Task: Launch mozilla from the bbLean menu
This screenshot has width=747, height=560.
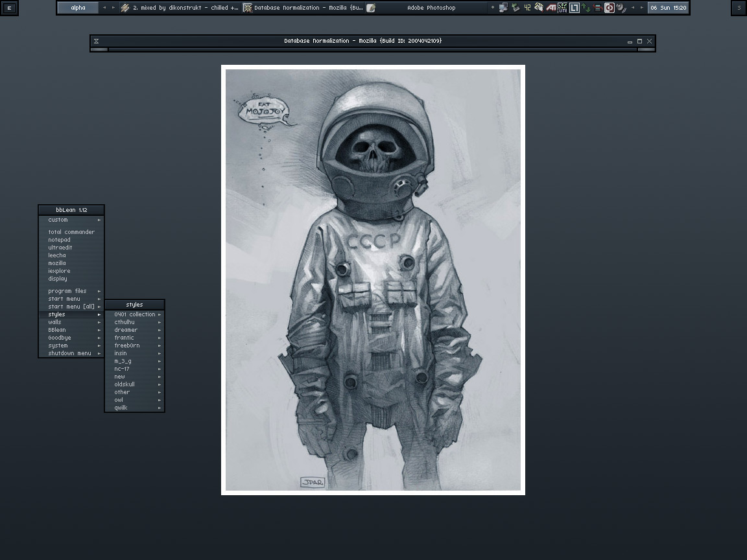Action: (71, 263)
